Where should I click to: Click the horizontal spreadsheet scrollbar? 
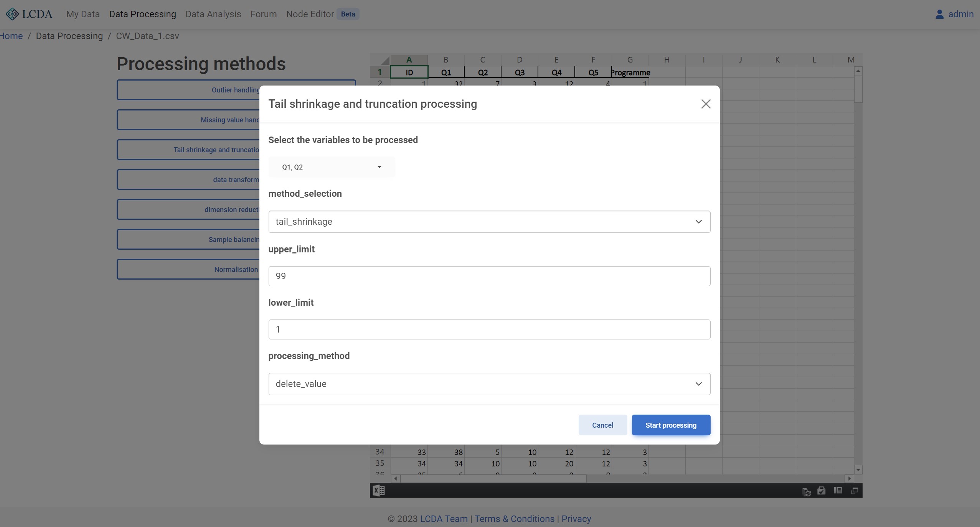coord(493,478)
